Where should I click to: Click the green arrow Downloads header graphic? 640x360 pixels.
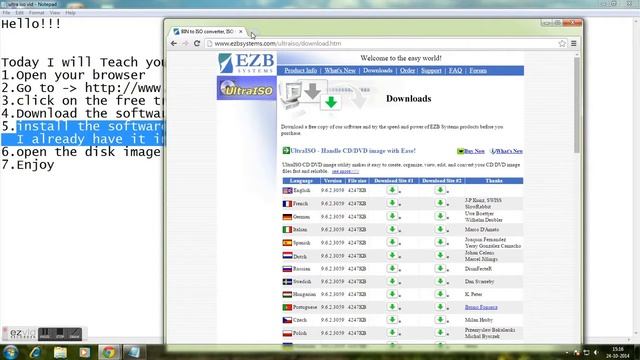click(x=331, y=102)
